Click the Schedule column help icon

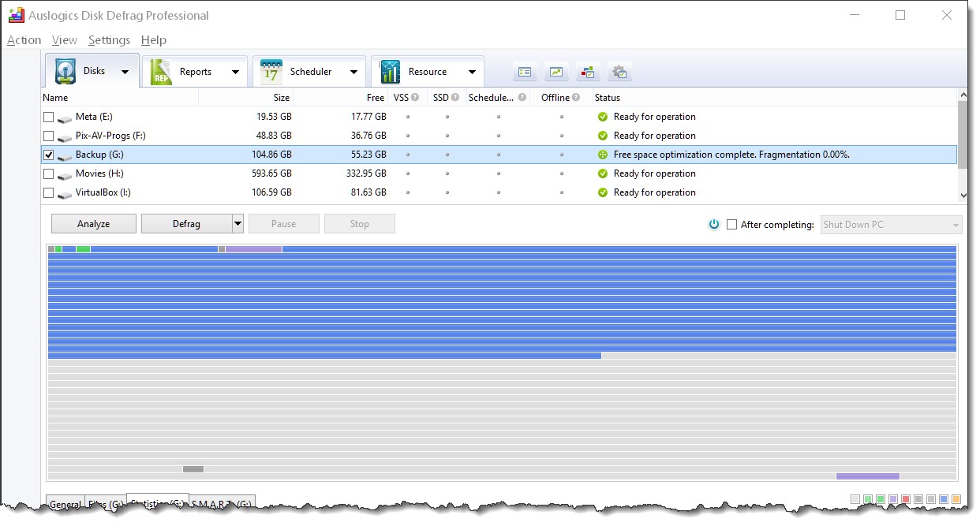[x=522, y=98]
